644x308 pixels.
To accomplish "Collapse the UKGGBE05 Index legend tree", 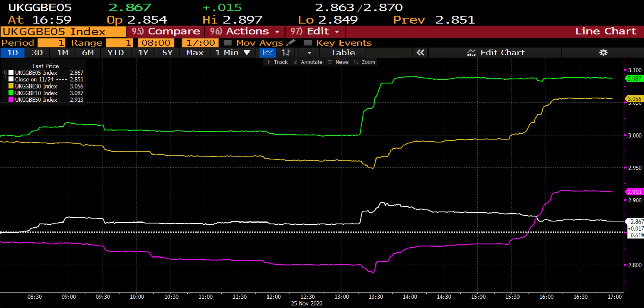I will (6, 72).
